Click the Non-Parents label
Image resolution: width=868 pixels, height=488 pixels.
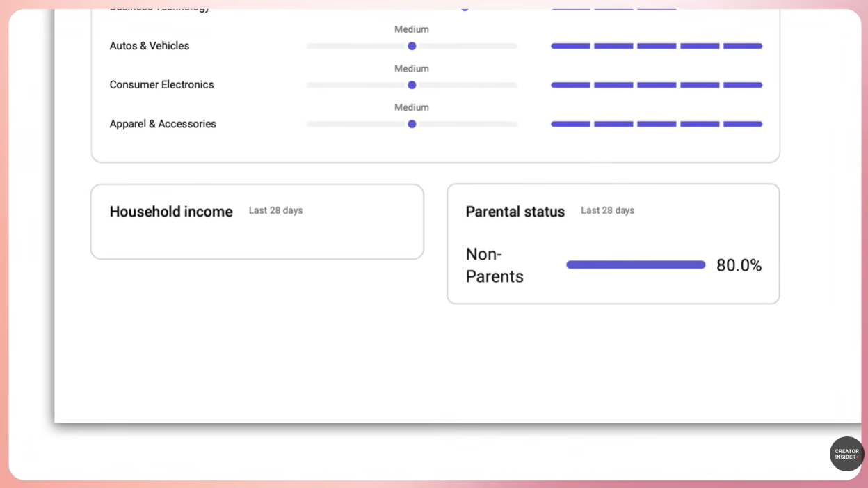point(495,265)
